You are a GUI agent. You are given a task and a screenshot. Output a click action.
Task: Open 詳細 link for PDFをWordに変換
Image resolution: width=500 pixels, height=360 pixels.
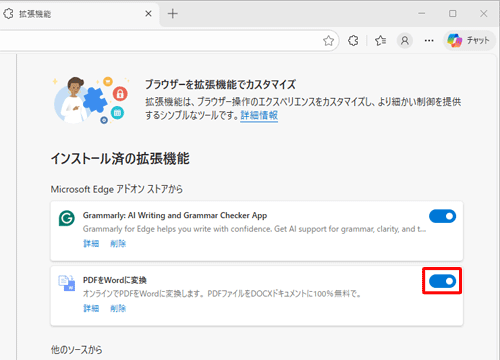point(91,308)
